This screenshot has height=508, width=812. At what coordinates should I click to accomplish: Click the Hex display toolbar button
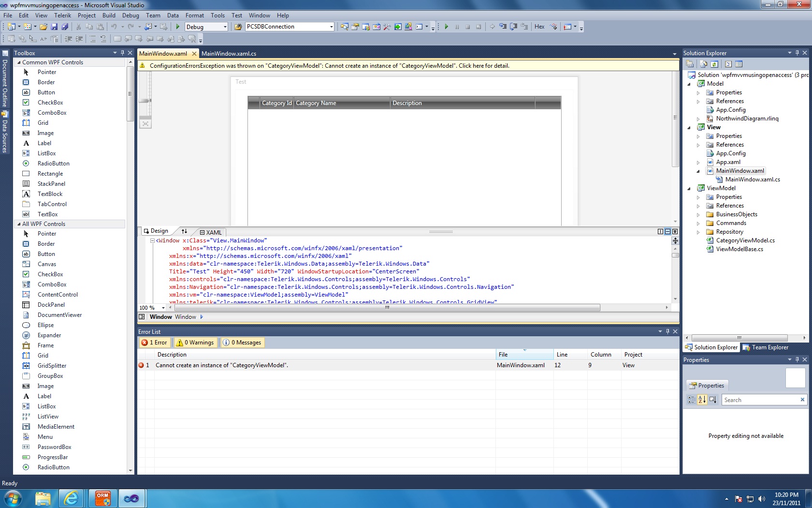pyautogui.click(x=539, y=27)
